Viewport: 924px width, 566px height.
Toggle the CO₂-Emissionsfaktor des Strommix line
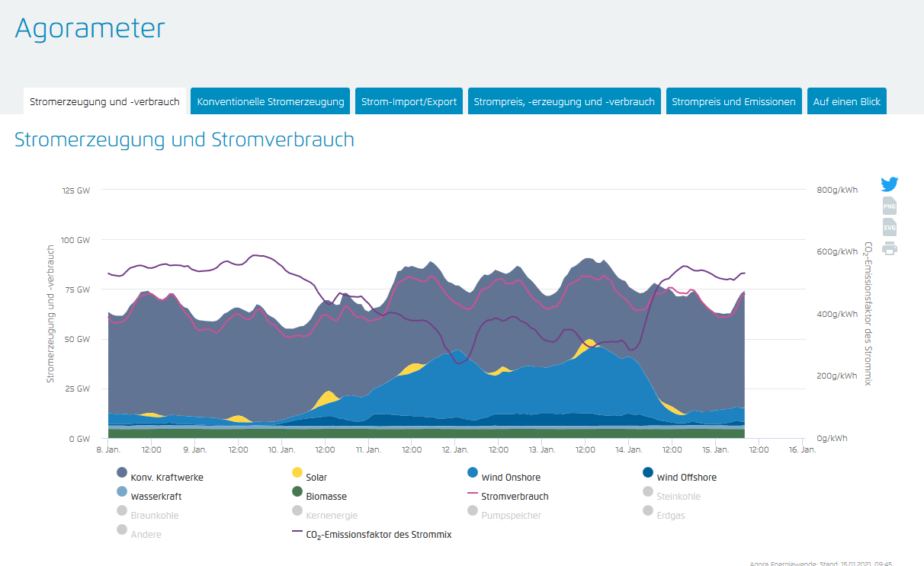372,534
